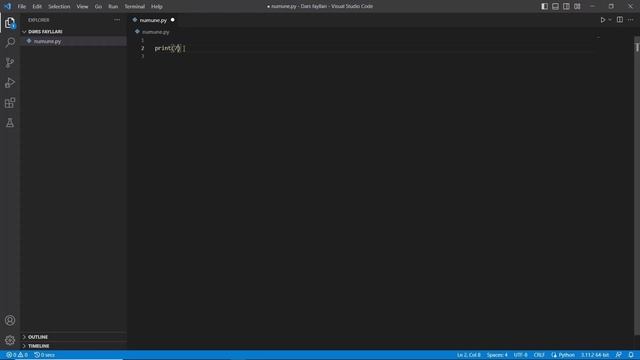Image resolution: width=640 pixels, height=360 pixels.
Task: Toggle the primary side bar visibility
Action: pos(544,6)
